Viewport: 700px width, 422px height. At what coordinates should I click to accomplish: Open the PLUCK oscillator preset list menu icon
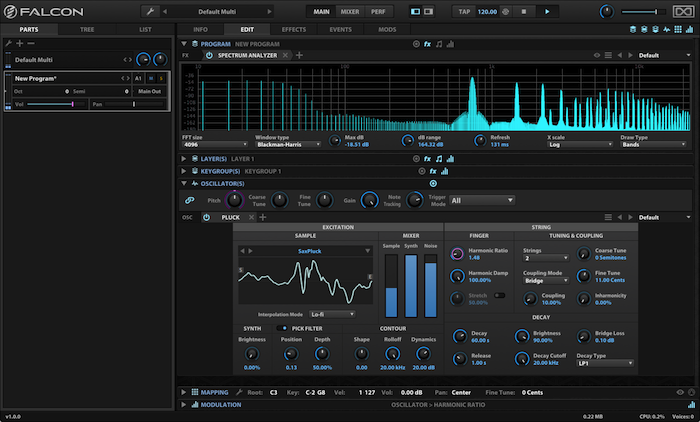[608, 217]
